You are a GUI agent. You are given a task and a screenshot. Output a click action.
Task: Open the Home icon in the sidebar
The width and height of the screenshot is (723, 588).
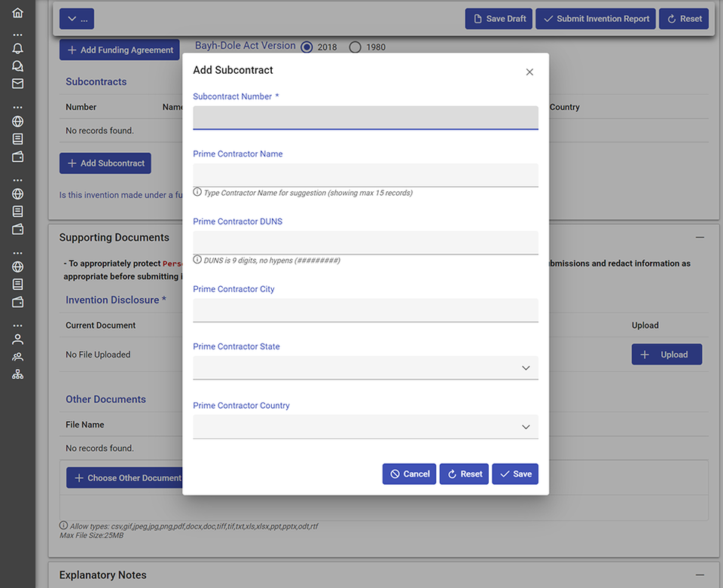click(17, 13)
